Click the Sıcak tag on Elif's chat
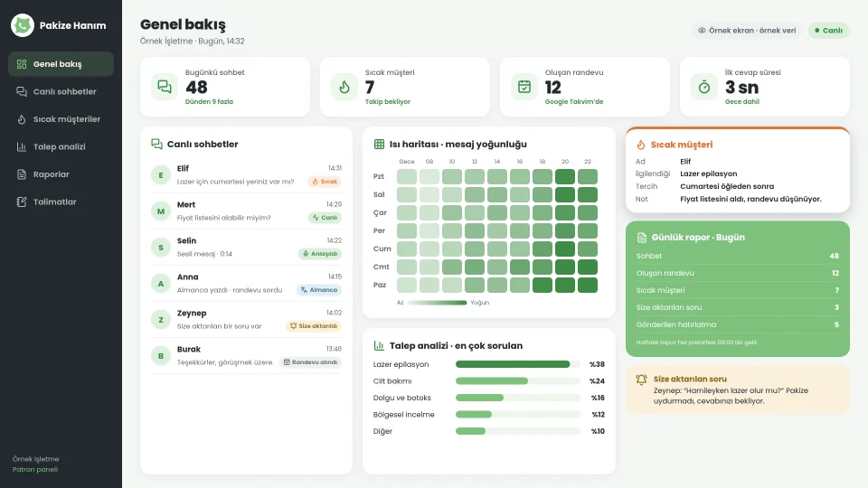868x488 pixels. [325, 182]
